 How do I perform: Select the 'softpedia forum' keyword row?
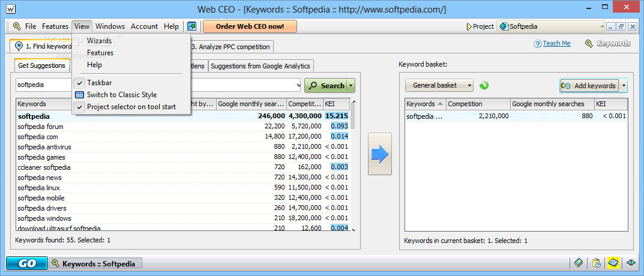[183, 127]
